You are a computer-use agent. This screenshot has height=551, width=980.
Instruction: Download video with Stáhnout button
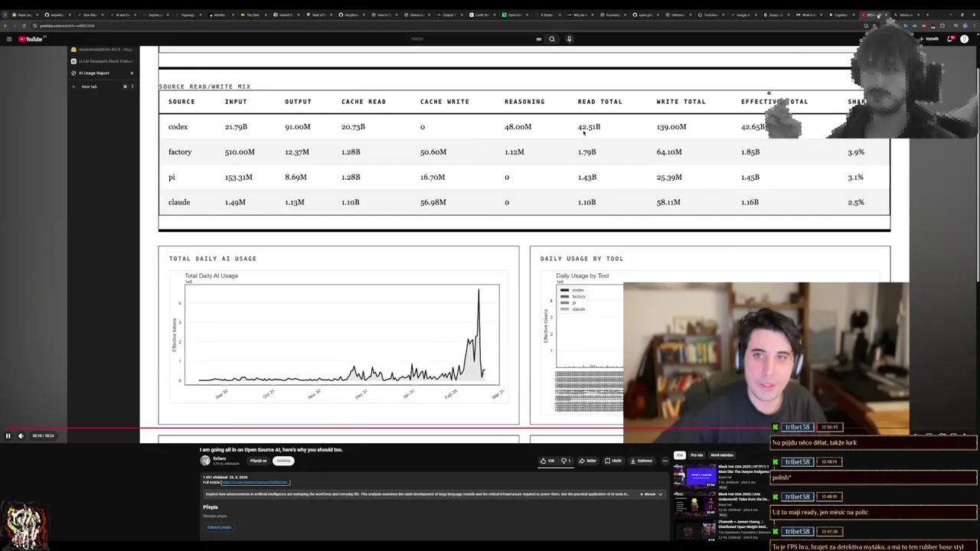pyautogui.click(x=642, y=461)
